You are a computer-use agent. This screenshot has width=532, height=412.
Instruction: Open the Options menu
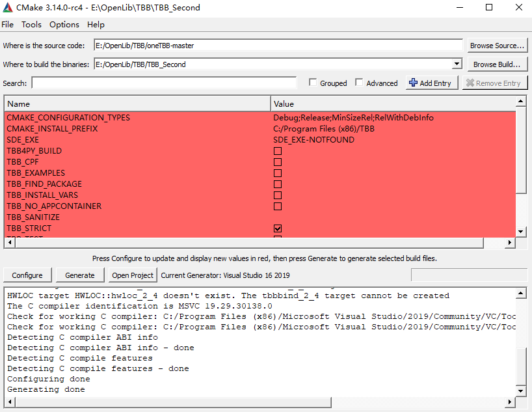tap(63, 24)
